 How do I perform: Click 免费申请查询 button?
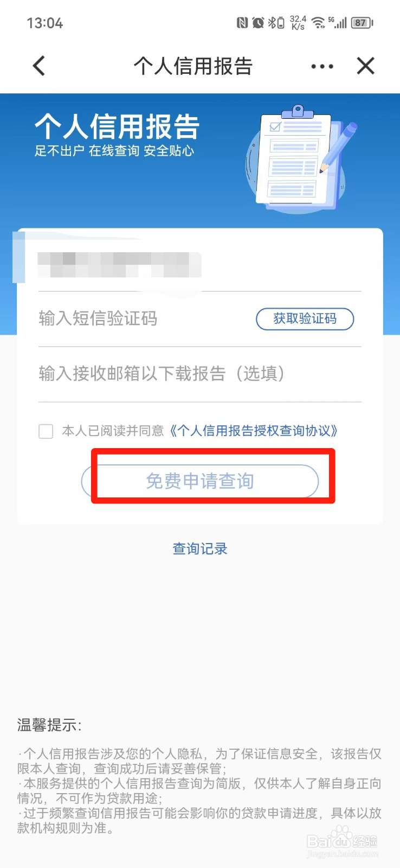point(200,481)
